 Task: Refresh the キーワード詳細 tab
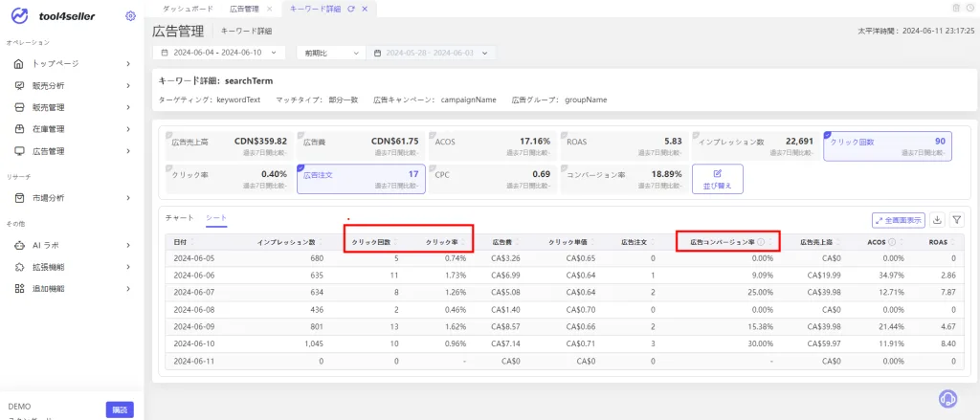click(351, 9)
